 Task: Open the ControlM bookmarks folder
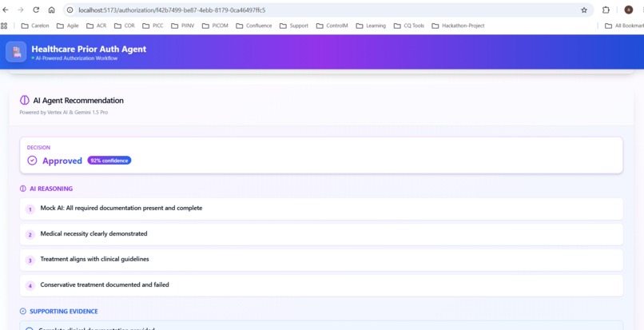point(332,26)
